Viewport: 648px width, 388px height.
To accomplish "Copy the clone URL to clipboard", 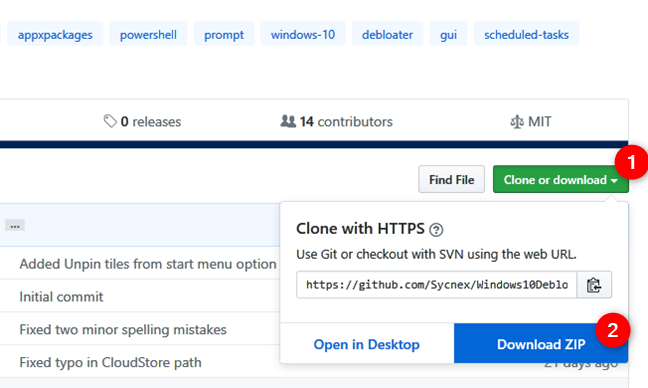I will (x=594, y=285).
